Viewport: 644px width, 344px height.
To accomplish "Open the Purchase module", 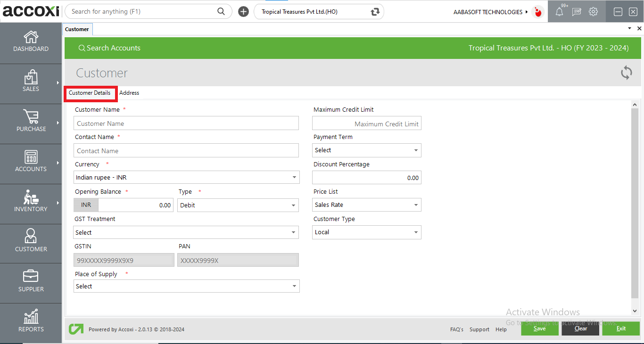I will (31, 122).
